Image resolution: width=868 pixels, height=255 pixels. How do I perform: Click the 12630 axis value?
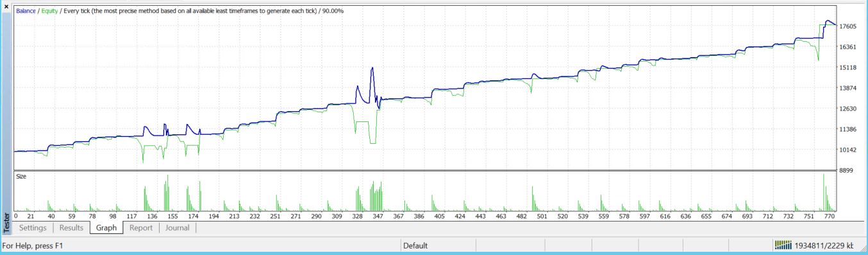[848, 109]
